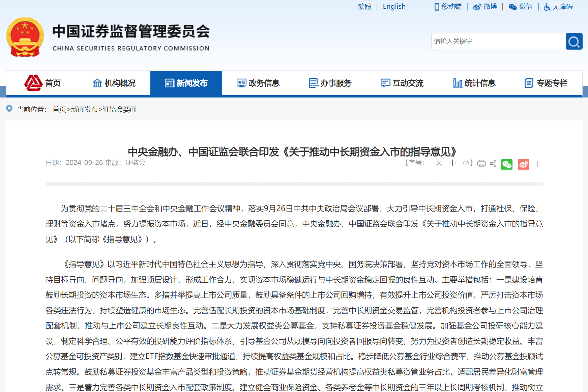The width and height of the screenshot is (588, 392).
Task: Open the 微信 WeChat icon in the top bar
Action: (513, 6)
